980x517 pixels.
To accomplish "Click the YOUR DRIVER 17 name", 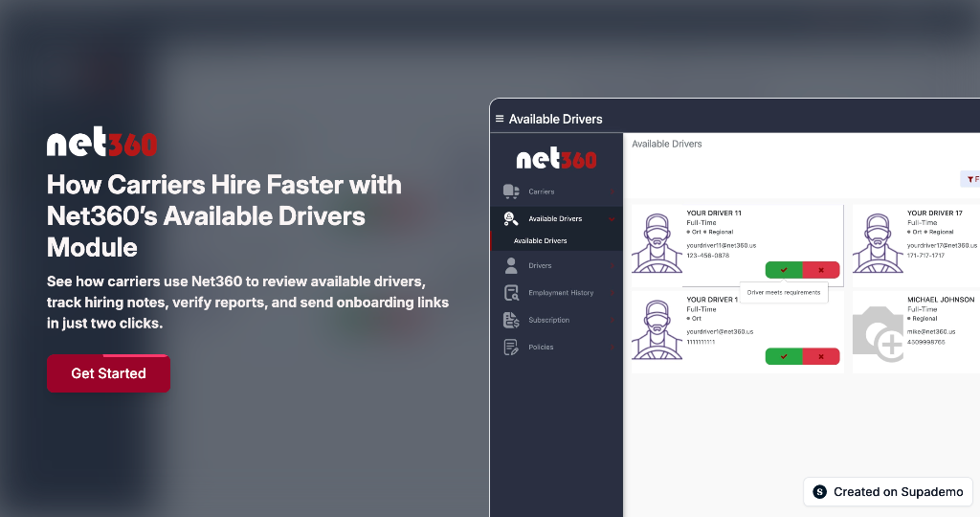I will pyautogui.click(x=934, y=214).
